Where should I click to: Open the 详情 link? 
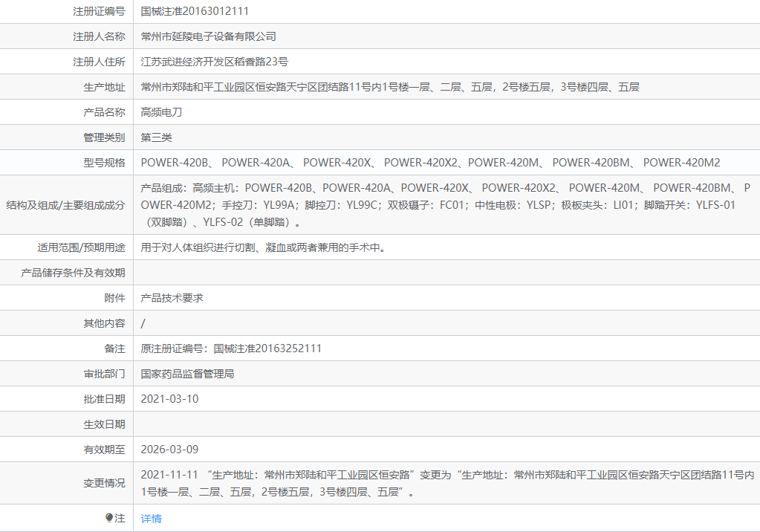152,519
